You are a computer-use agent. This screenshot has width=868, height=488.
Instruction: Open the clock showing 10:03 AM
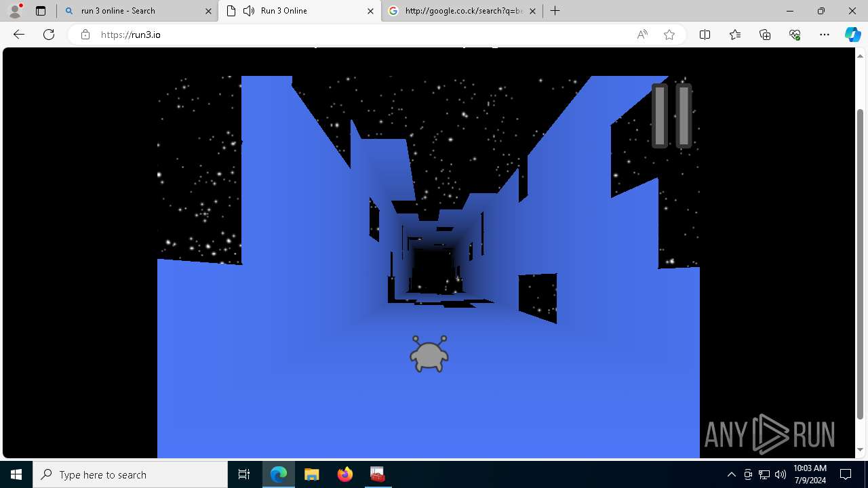tap(810, 474)
